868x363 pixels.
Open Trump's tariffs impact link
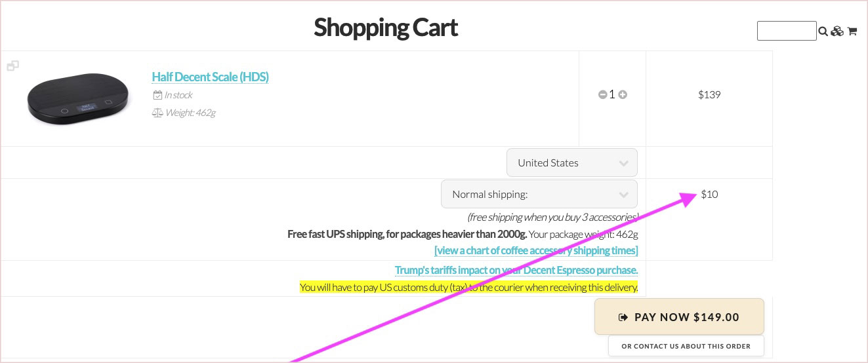click(516, 270)
